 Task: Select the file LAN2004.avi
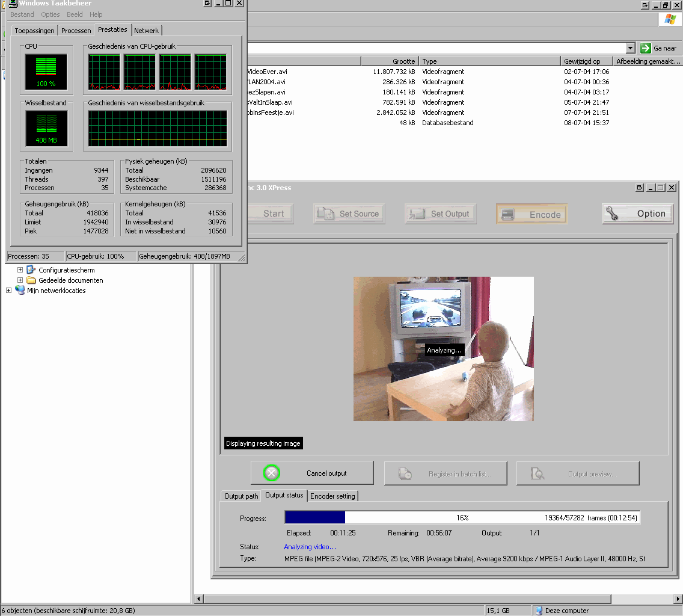click(266, 82)
